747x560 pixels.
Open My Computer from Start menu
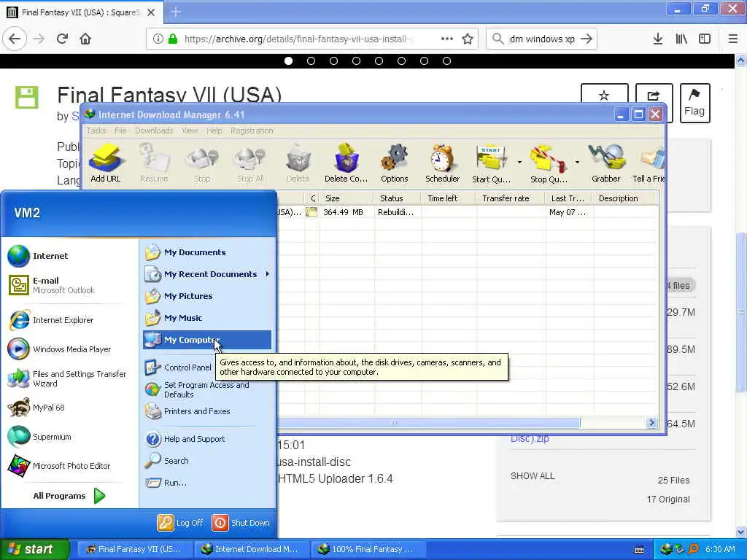tap(207, 340)
